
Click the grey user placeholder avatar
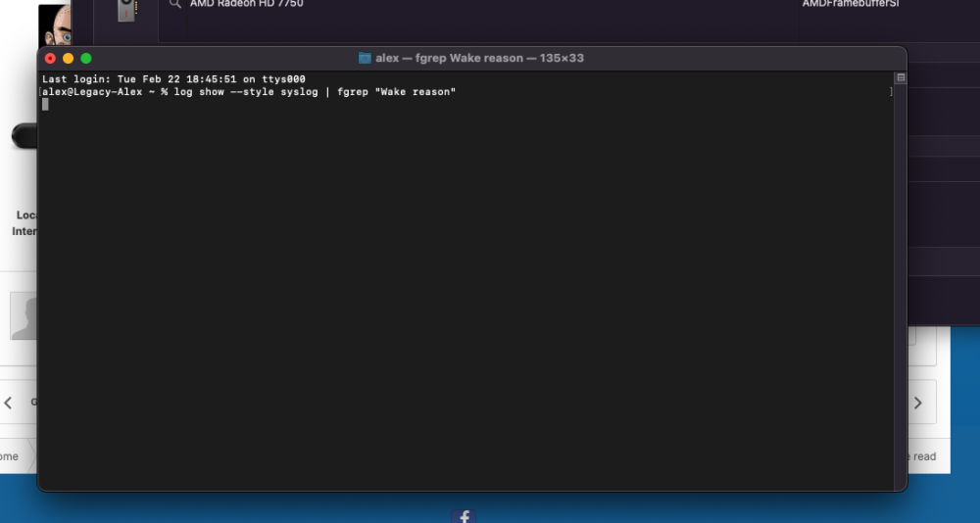coord(24,315)
